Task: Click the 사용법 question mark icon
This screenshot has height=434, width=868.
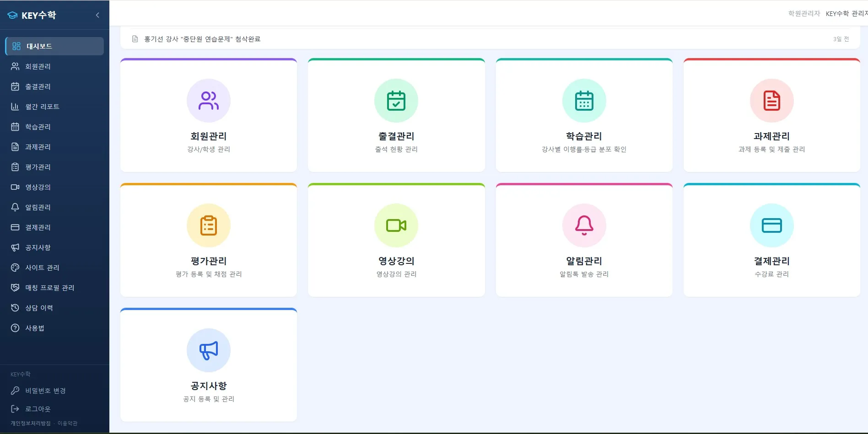Action: (15, 328)
